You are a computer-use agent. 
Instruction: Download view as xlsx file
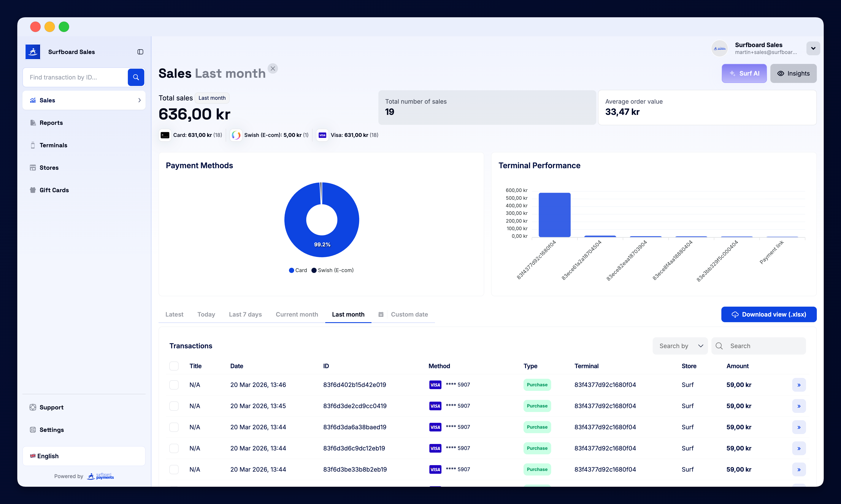(x=769, y=314)
